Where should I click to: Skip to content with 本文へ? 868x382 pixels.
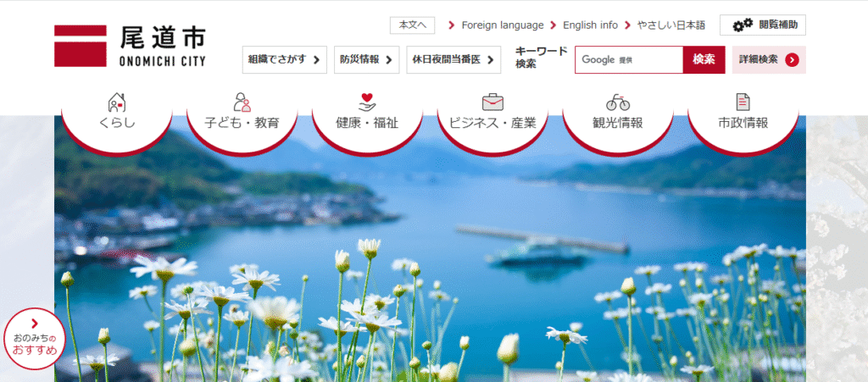tap(413, 25)
